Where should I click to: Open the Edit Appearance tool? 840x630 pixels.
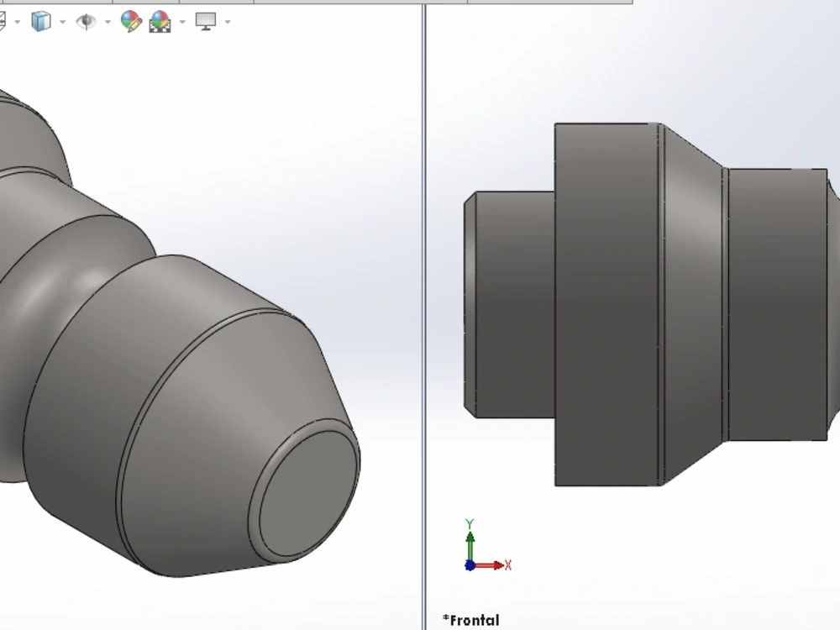pyautogui.click(x=130, y=22)
